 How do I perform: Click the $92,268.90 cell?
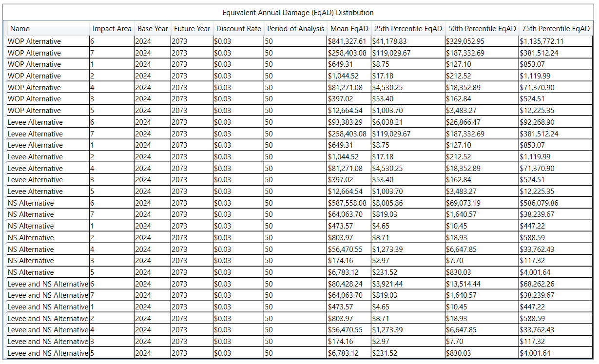(556, 122)
